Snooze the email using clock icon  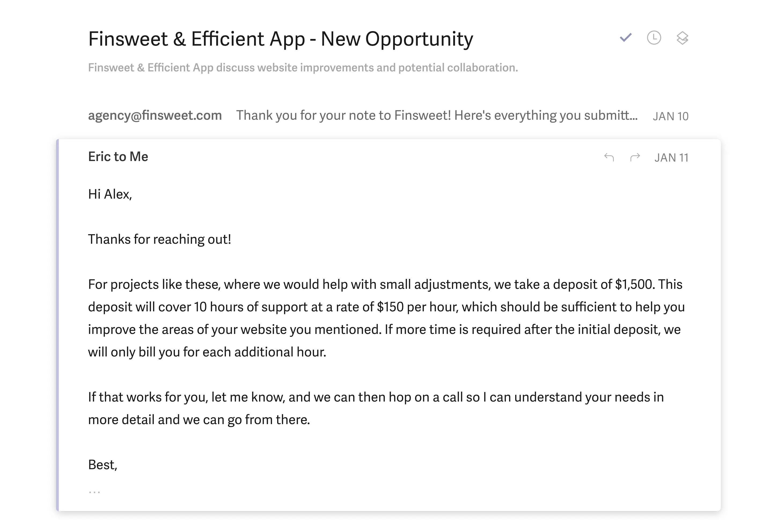coord(654,38)
